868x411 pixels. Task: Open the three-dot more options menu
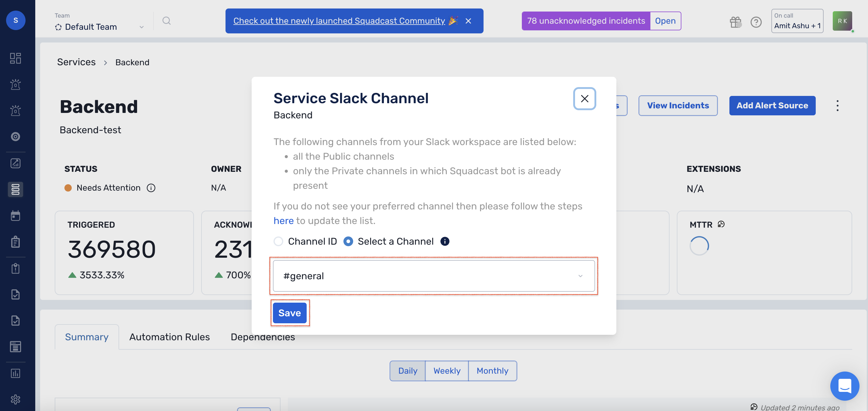click(837, 106)
